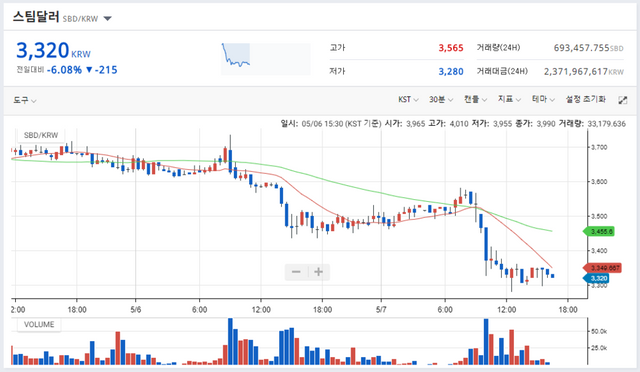This screenshot has height=372, width=640.
Task: Click the 693,457.755 SBD volume value
Action: [x=588, y=48]
